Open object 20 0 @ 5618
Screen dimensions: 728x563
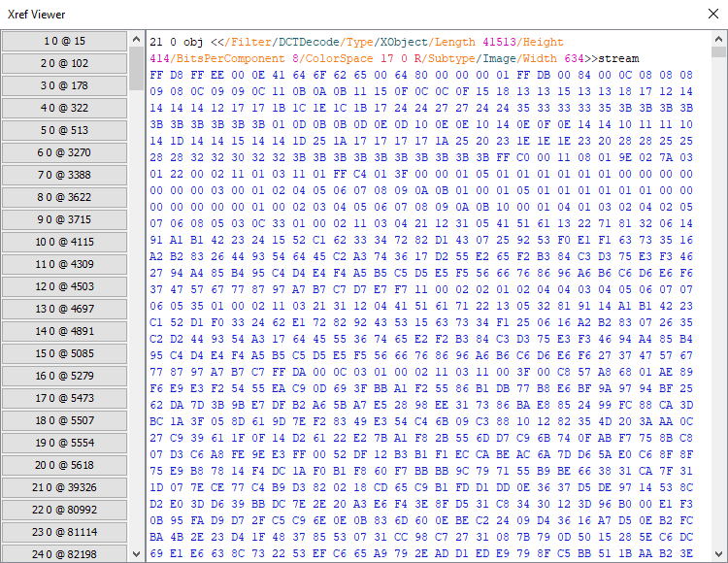64,465
